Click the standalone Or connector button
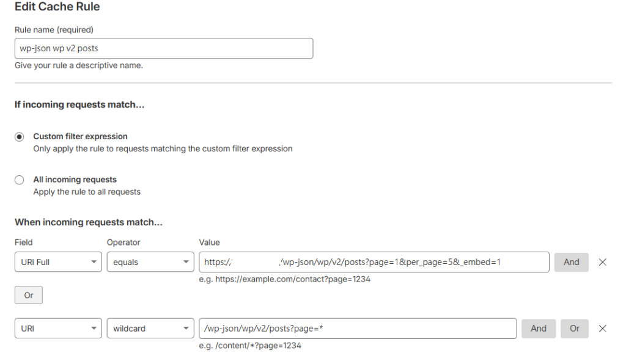 click(28, 295)
